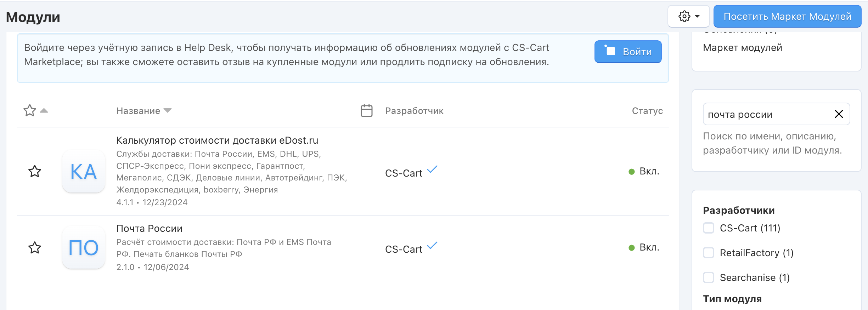Open the Почта России module title
Viewport: 868px width, 310px height.
tap(149, 229)
